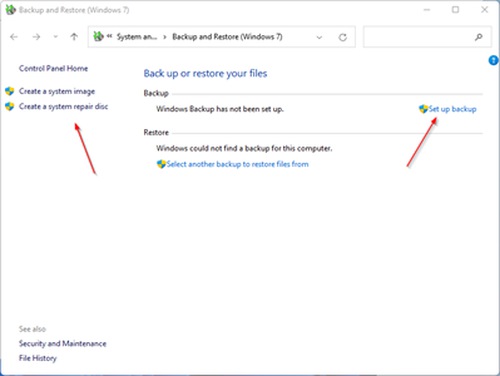500x376 pixels.
Task: Go up one level with the up arrow
Action: 74,37
